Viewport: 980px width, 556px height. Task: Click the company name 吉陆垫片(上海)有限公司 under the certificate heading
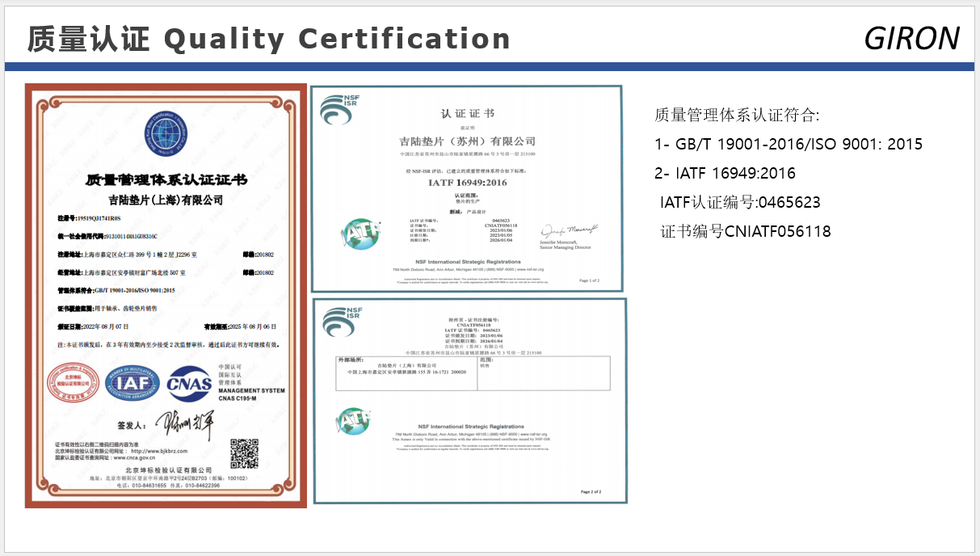pos(166,199)
